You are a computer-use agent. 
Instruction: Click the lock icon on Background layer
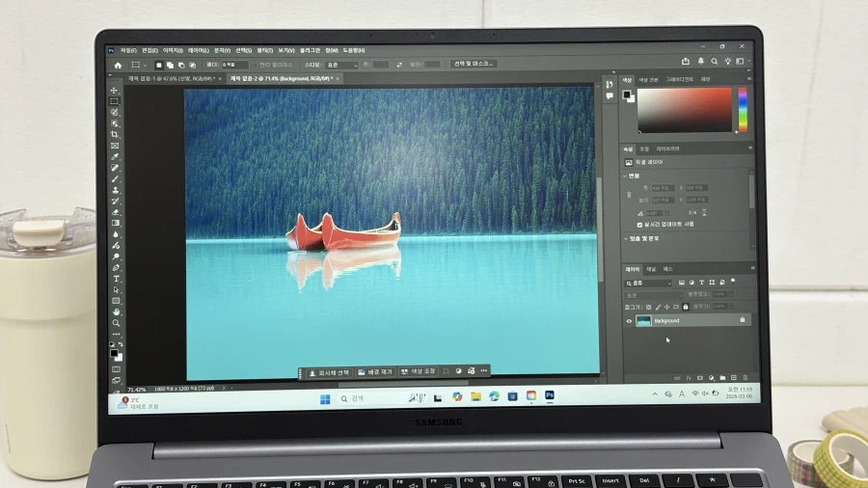click(x=742, y=320)
